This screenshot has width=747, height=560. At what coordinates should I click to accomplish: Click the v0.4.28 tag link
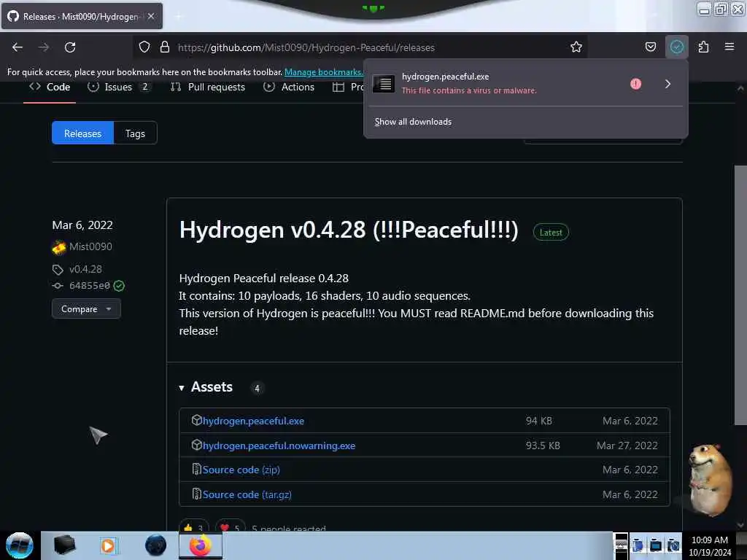click(86, 269)
